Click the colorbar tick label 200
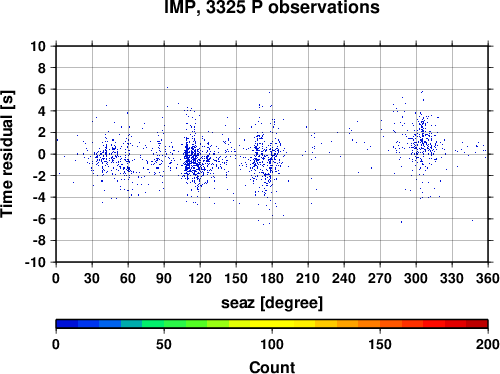The height and width of the screenshot is (374, 500). (488, 344)
